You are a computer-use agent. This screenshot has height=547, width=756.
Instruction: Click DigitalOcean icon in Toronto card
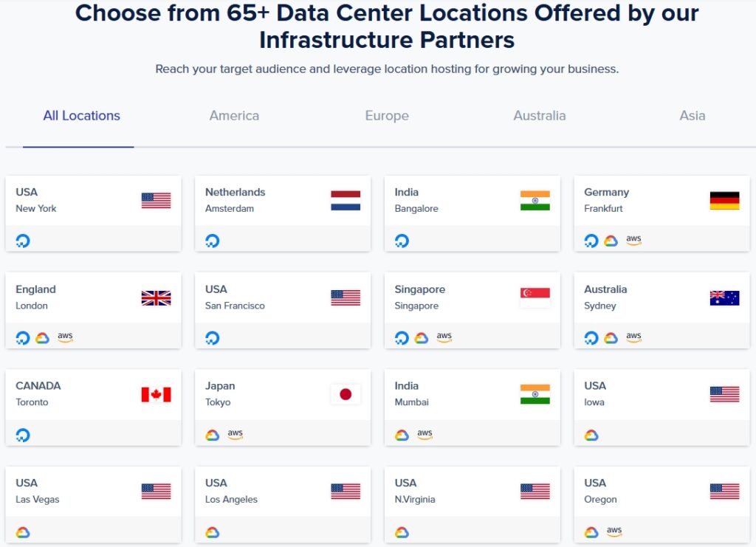(x=23, y=435)
